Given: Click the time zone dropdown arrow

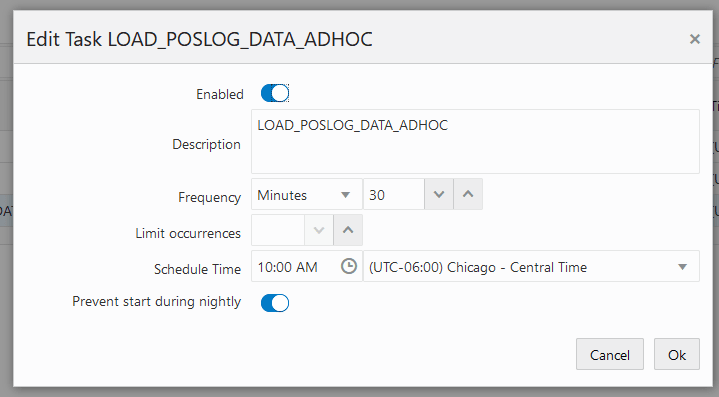Looking at the screenshot, I should (x=682, y=267).
